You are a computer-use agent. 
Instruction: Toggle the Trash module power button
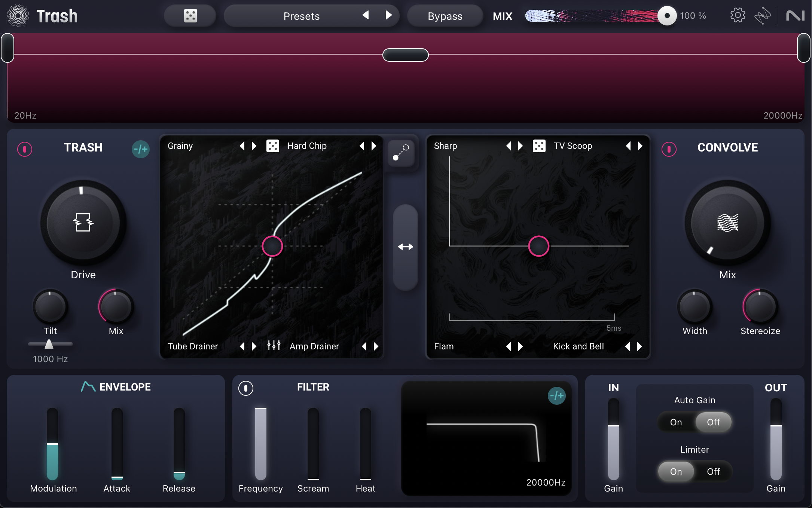25,149
